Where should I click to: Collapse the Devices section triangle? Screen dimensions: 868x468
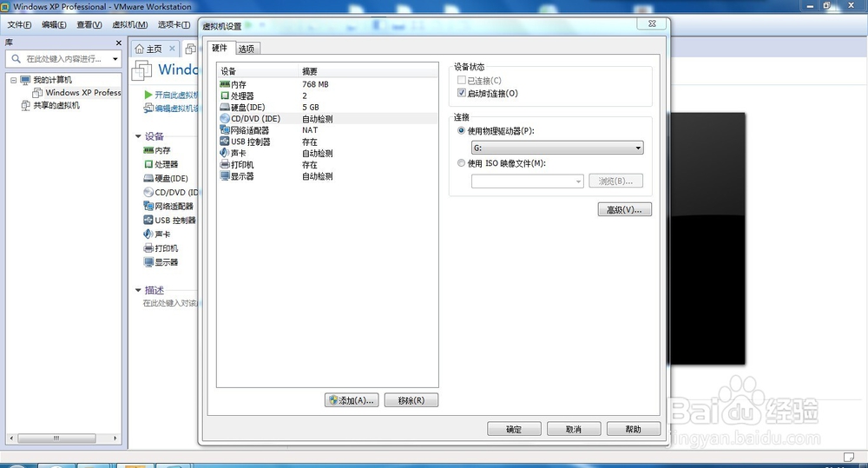tap(138, 136)
